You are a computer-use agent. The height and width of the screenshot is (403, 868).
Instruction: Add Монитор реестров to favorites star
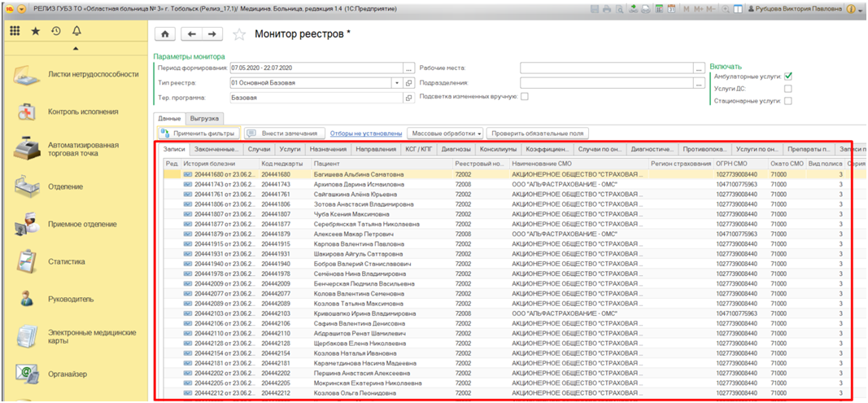pos(238,34)
